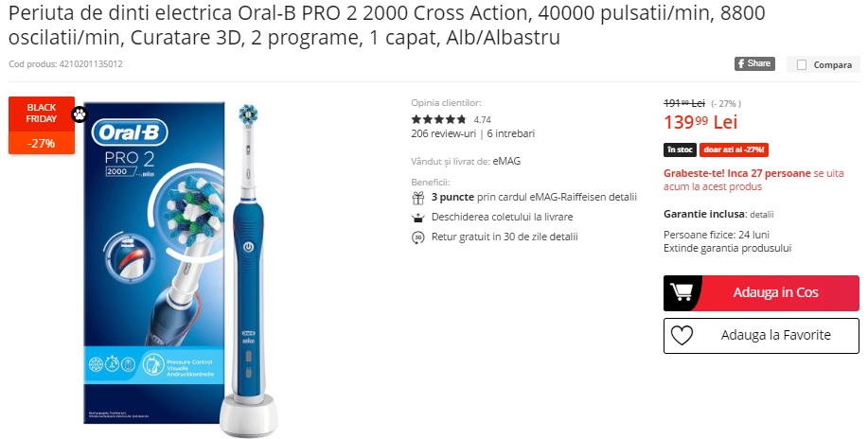
Task: Click the package opening icon
Action: tap(418, 218)
